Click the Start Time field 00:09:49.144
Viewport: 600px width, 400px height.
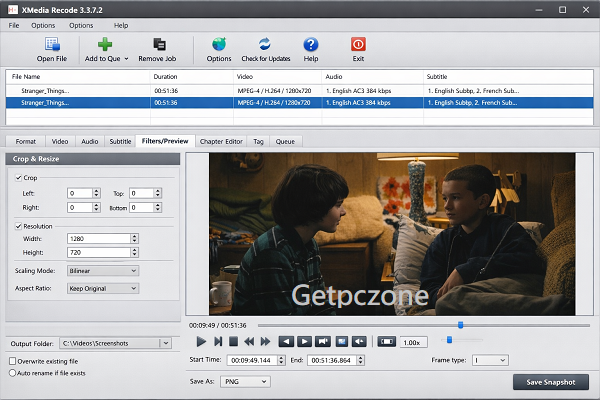coord(253,360)
